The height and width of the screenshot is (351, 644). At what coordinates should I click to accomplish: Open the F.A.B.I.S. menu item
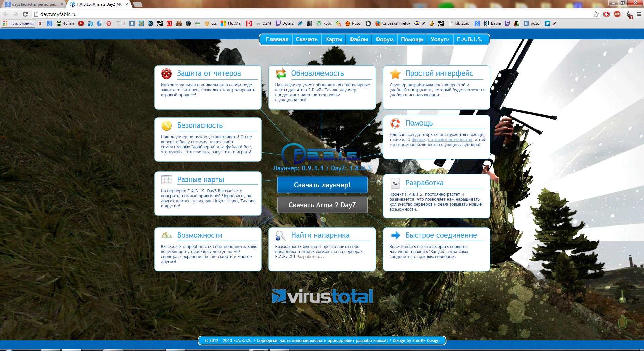coord(470,39)
